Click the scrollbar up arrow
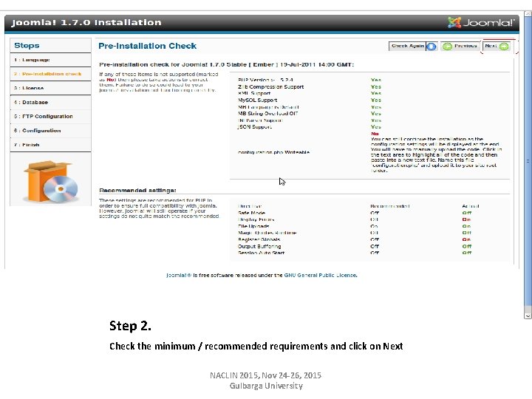The width and height of the screenshot is (532, 399). [528, 14]
